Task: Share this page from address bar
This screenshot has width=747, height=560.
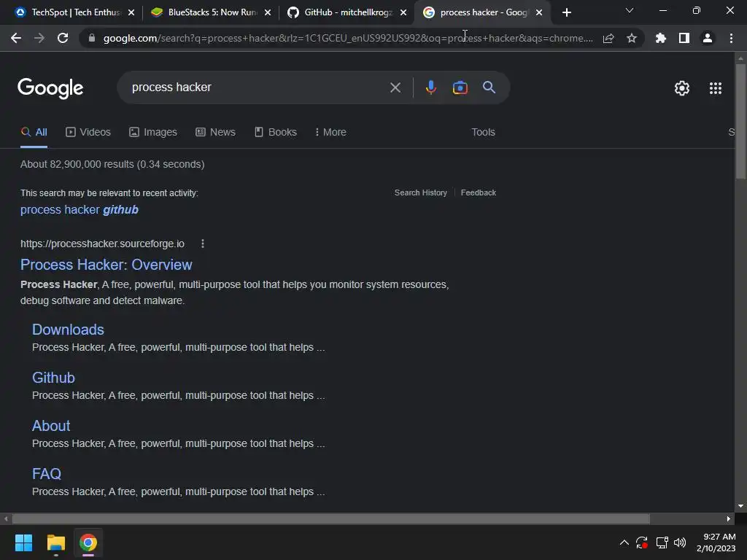Action: tap(608, 38)
